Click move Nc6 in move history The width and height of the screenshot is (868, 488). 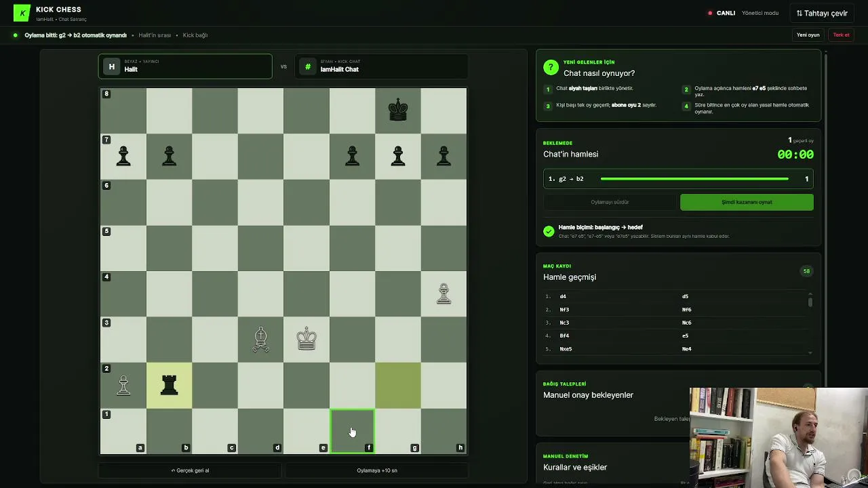[x=686, y=323]
